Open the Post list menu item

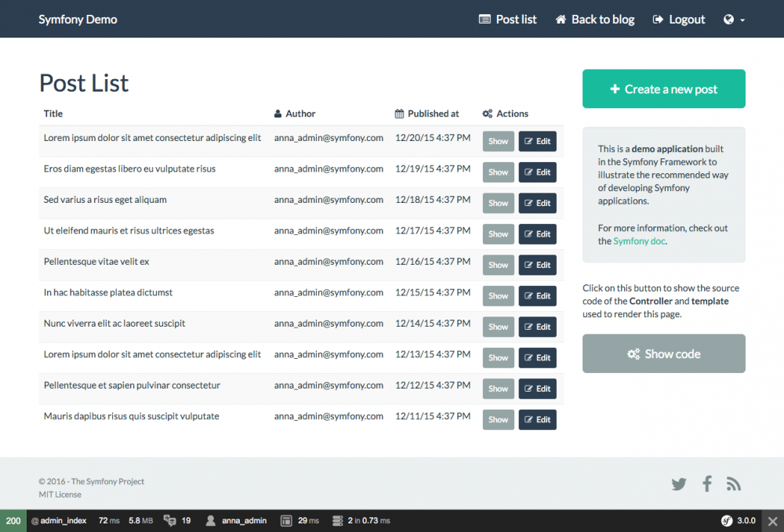[507, 20]
